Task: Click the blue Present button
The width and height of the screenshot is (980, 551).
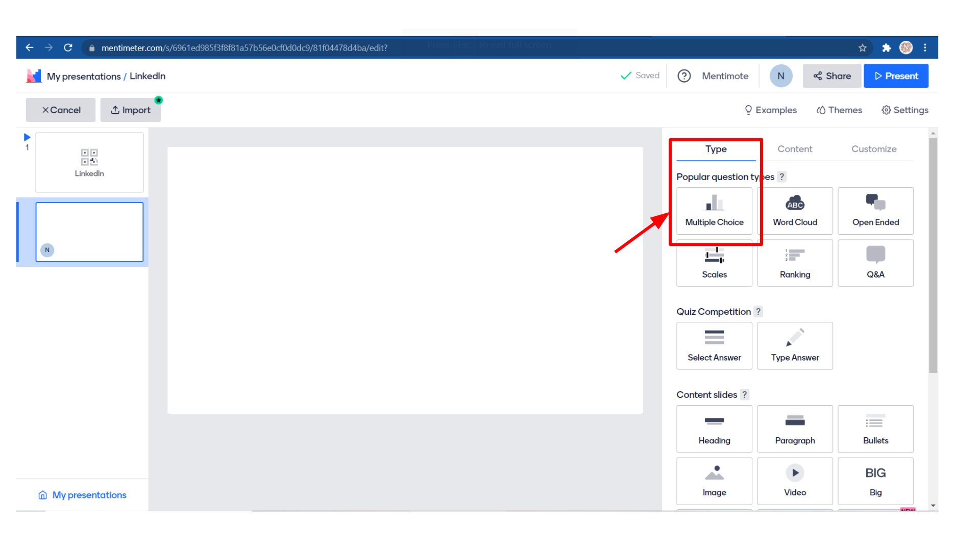Action: (x=896, y=76)
